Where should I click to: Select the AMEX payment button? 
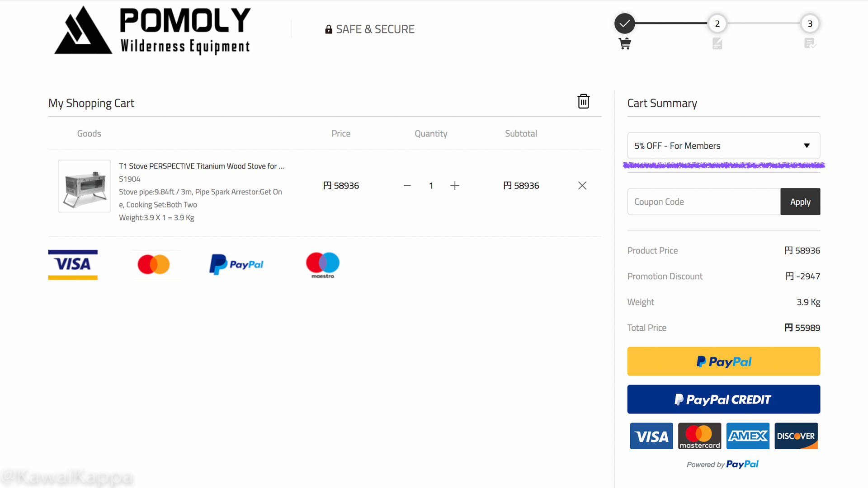click(x=748, y=436)
